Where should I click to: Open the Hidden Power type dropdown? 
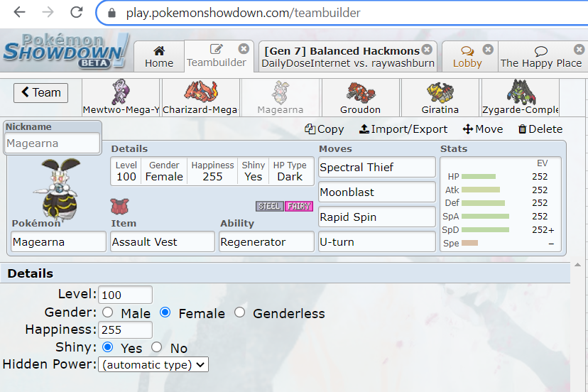(154, 365)
